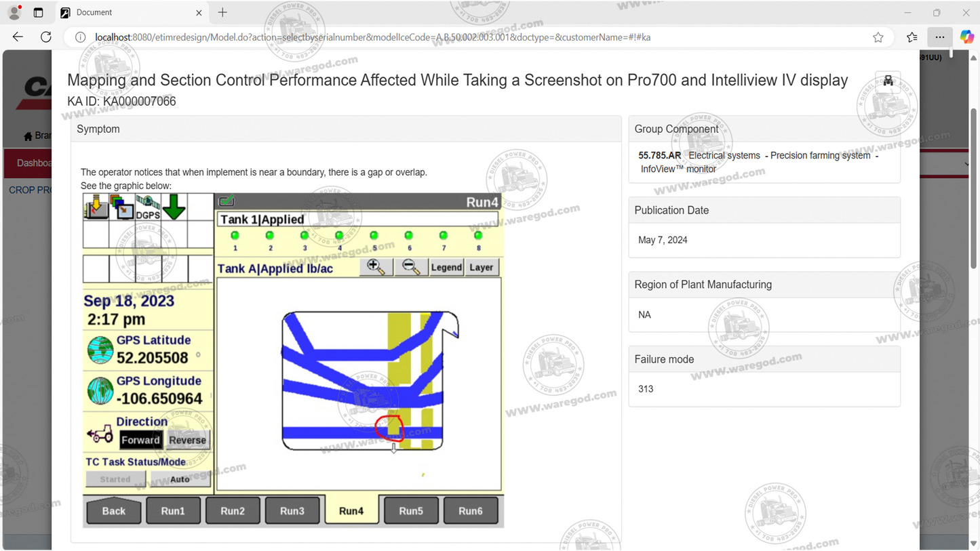Click the Auto mode button
This screenshot has width=980, height=551.
pyautogui.click(x=180, y=479)
